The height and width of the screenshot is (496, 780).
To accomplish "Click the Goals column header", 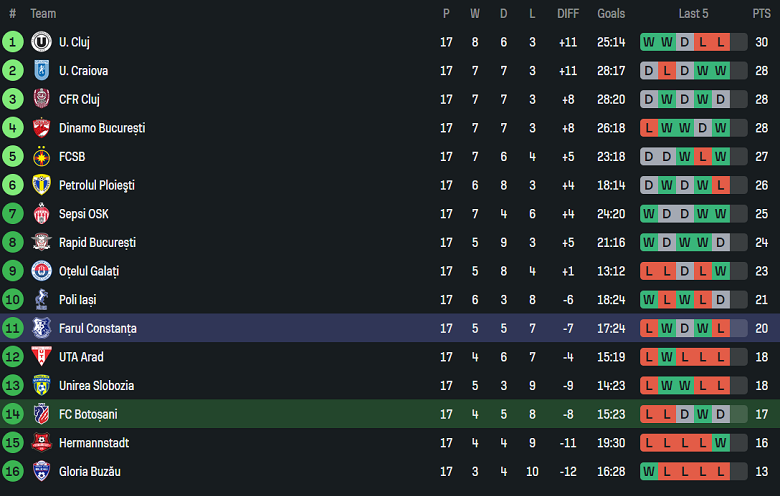I will click(x=611, y=14).
